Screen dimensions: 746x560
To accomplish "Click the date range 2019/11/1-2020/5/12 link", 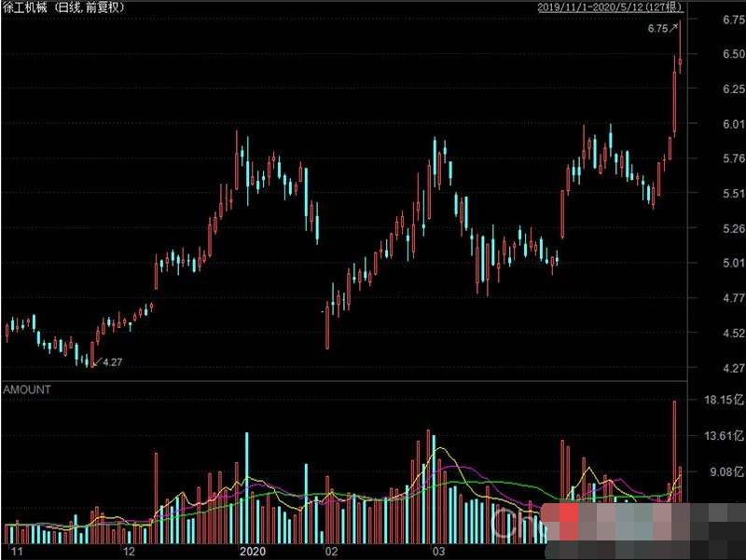I will pos(610,7).
